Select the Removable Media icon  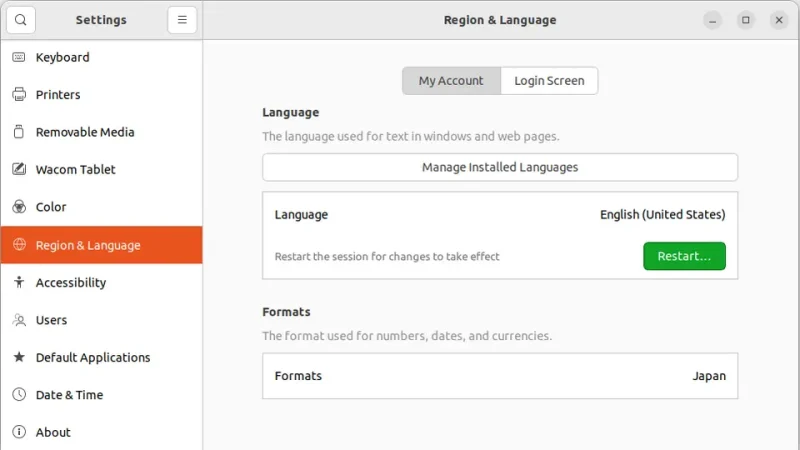pyautogui.click(x=19, y=132)
